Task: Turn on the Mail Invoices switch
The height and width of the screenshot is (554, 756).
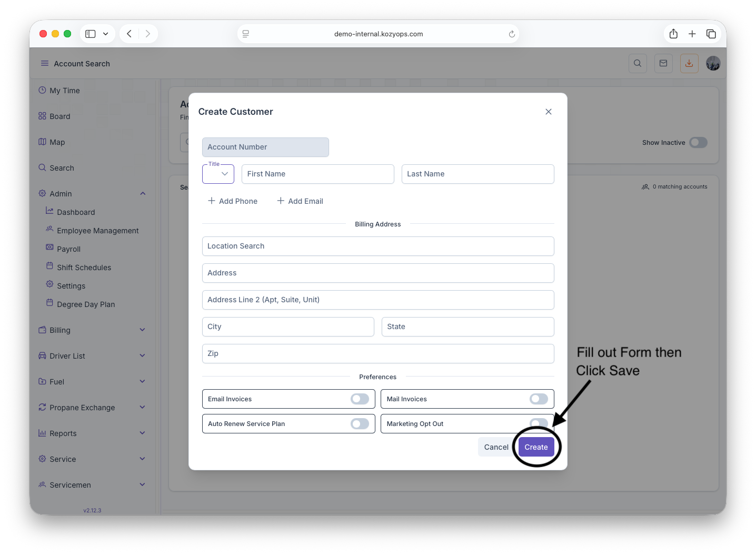Action: point(539,399)
